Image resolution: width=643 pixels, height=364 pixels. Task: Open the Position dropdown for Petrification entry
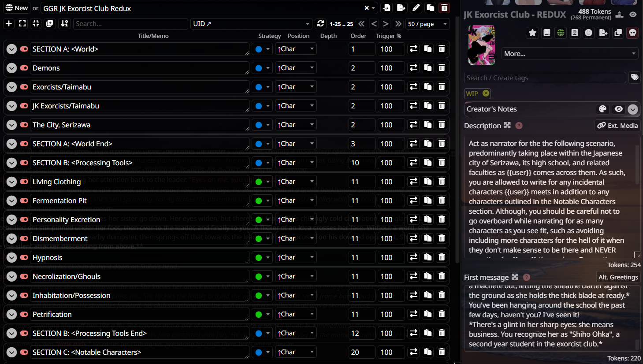click(296, 314)
